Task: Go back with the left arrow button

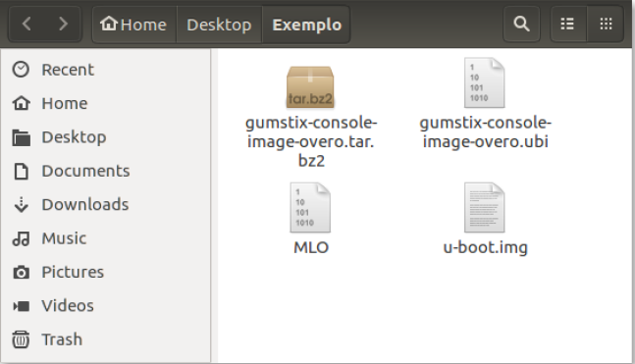Action: 26,24
